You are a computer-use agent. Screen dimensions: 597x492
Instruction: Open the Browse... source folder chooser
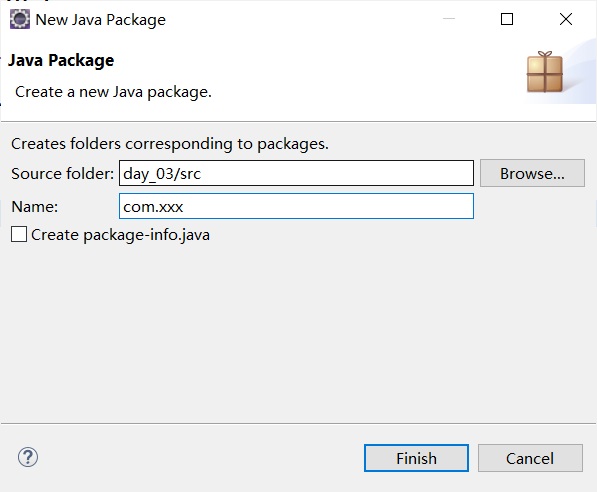click(532, 173)
